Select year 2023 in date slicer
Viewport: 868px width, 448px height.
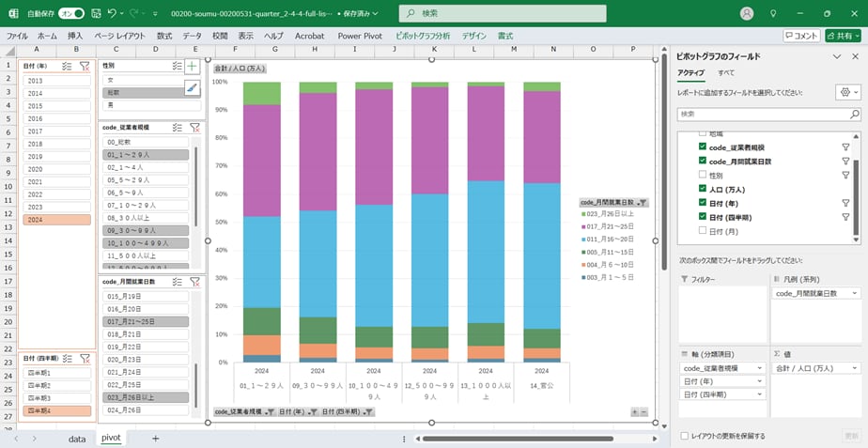56,207
